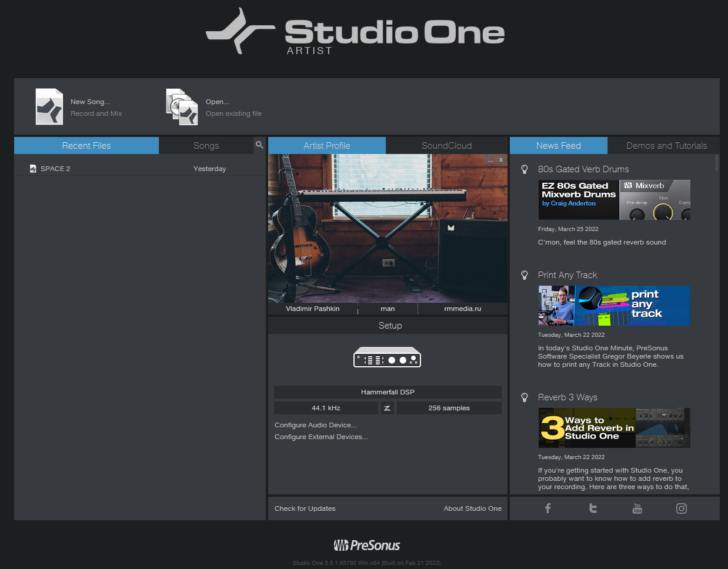Viewport: 728px width, 569px height.
Task: Click 'C'mon, feel the 80s gated reverb sound' text
Action: coord(602,242)
